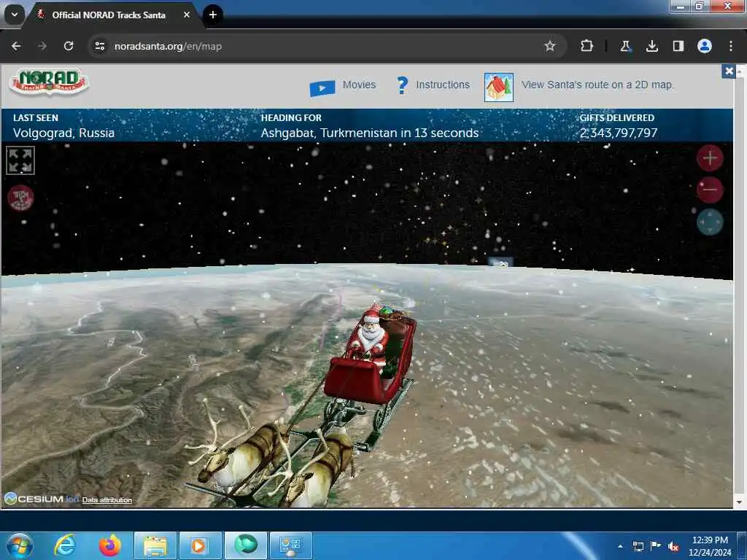Expand the tab search dropdown arrow
Screen dimensions: 747x560
point(15,15)
